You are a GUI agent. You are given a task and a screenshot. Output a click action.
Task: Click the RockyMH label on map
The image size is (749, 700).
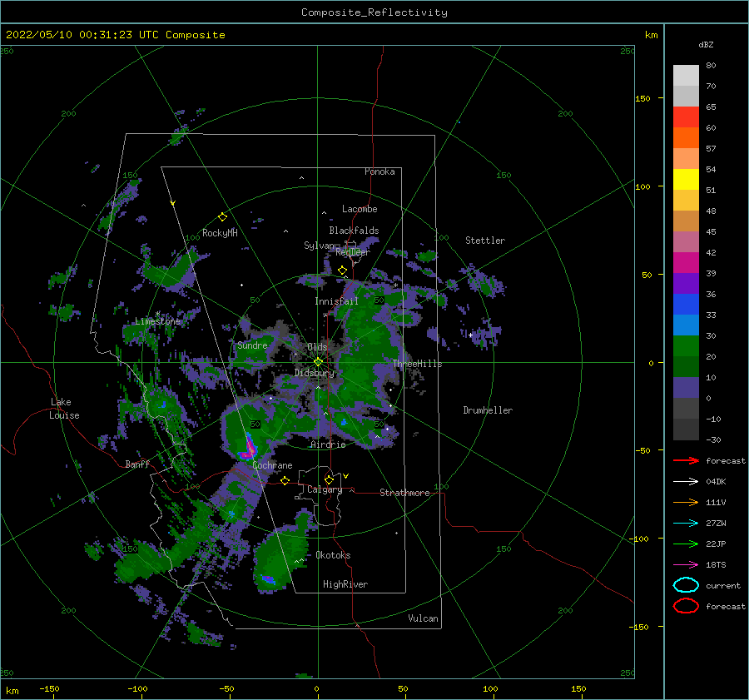point(220,233)
